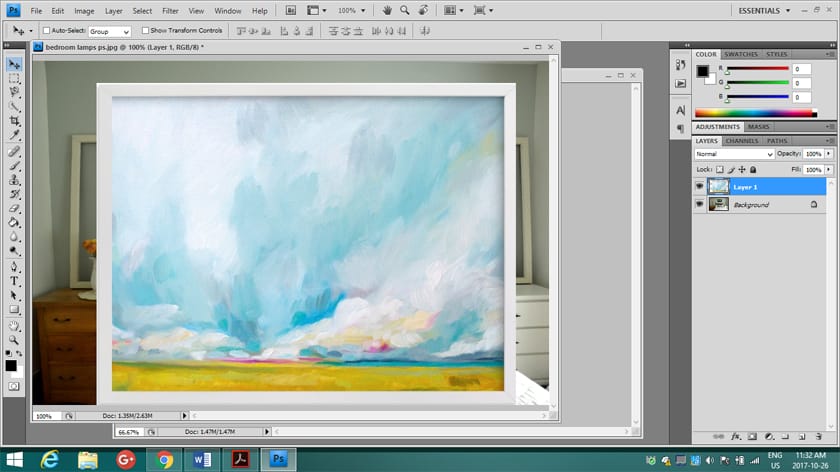The height and width of the screenshot is (472, 840).
Task: Open Chrome from the taskbar
Action: [x=164, y=460]
